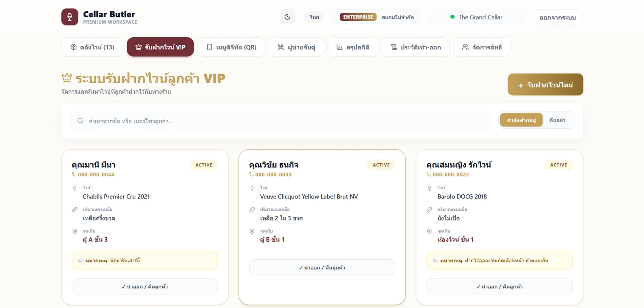Image resolution: width=644 pixels, height=308 pixels.
Task: Open the จัดการสิทธิ์ tab
Action: [x=482, y=47]
